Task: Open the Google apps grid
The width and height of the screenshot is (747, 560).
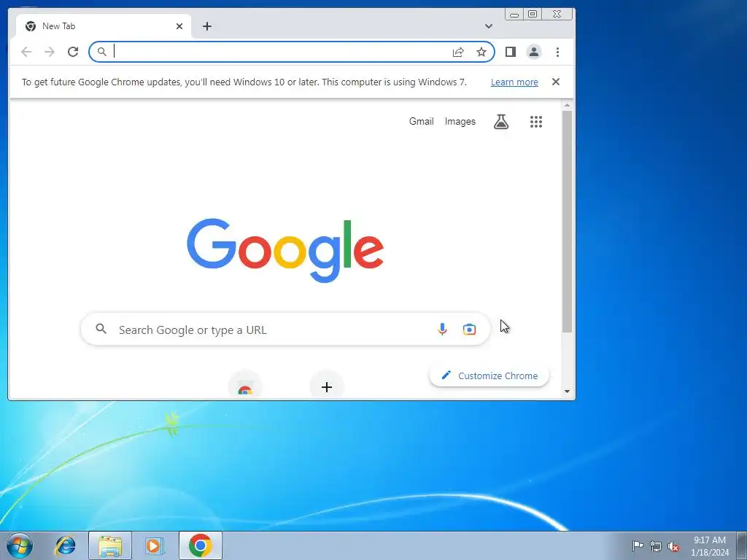Action: click(536, 122)
